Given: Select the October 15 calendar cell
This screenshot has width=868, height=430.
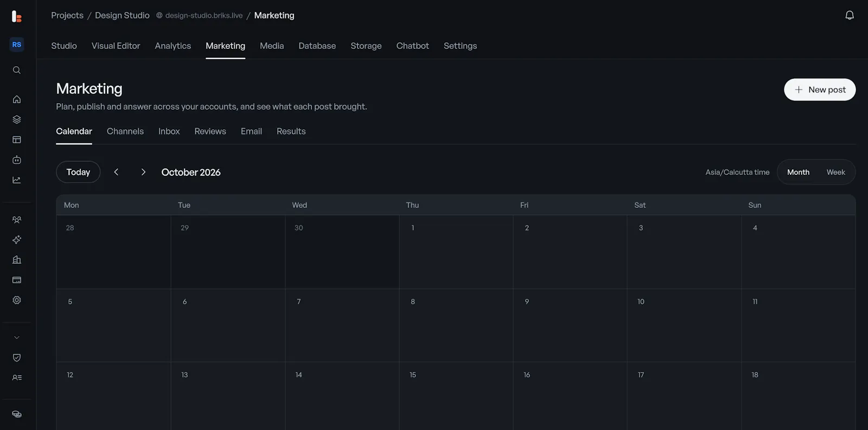Looking at the screenshot, I should 456,396.
